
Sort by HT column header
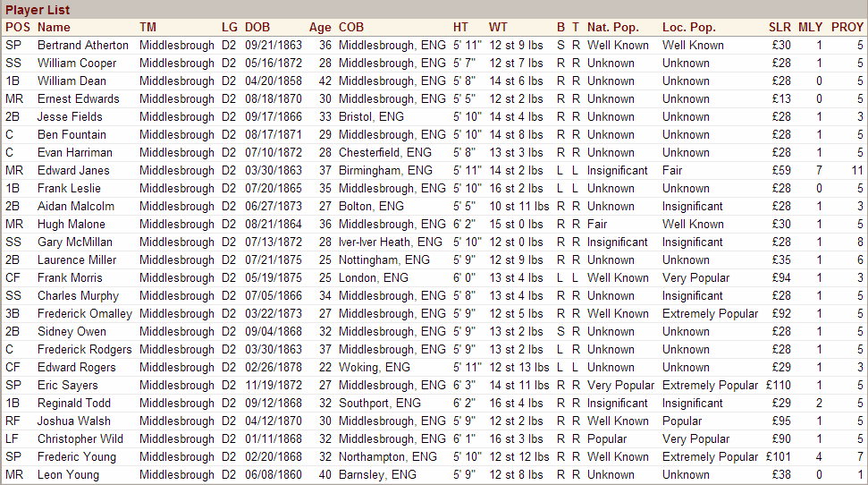460,27
